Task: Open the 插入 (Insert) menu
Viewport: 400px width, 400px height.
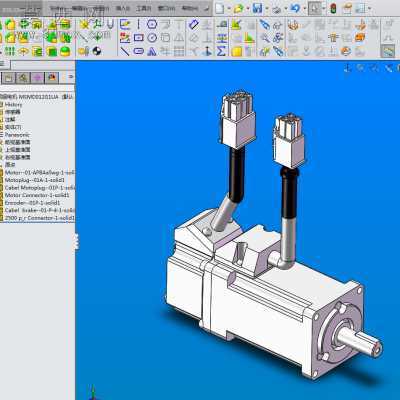Action: coord(122,8)
